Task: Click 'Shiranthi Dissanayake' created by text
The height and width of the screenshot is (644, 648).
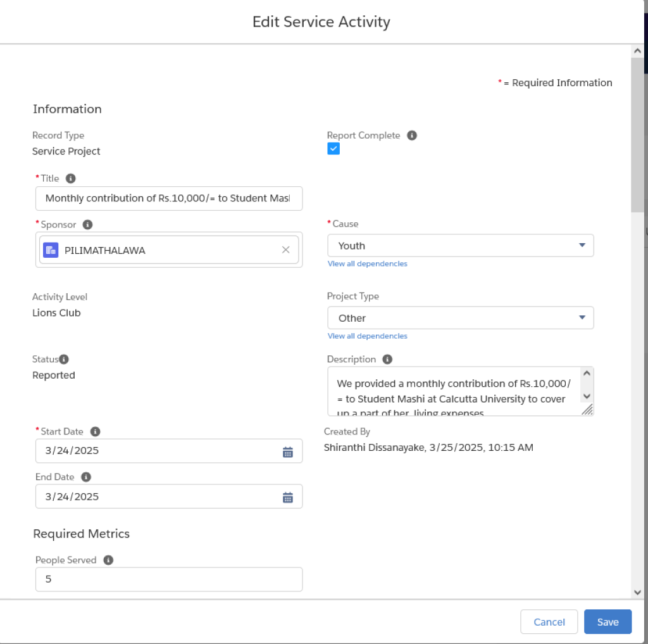Action: (374, 448)
